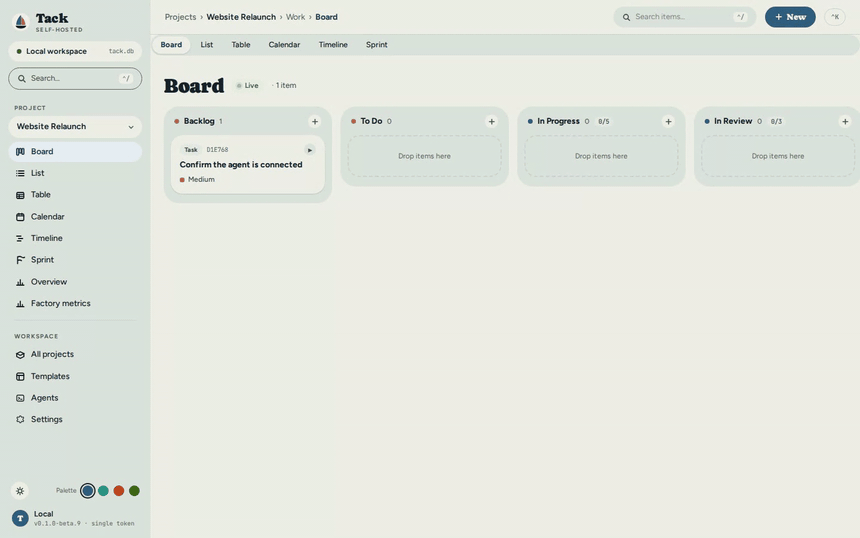Select the blue palette swatch
860x538 pixels.
pyautogui.click(x=88, y=491)
